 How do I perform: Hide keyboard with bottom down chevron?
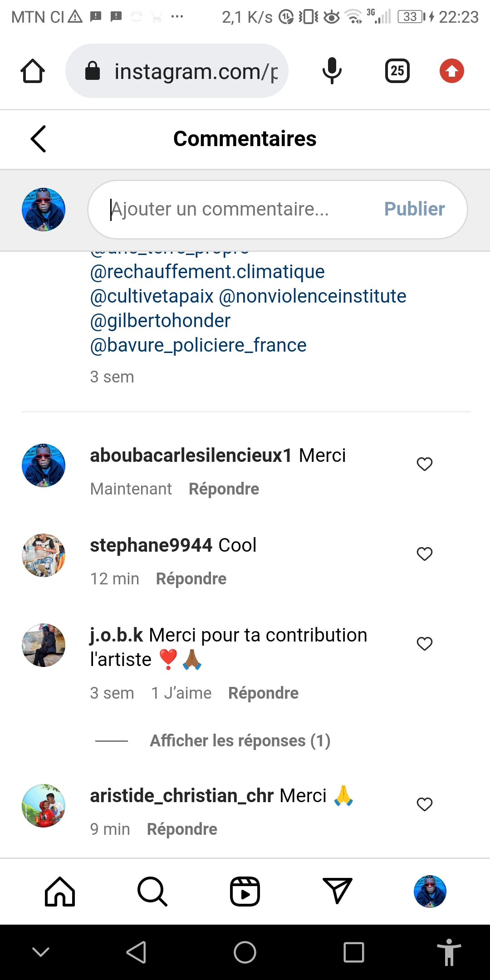(x=41, y=952)
